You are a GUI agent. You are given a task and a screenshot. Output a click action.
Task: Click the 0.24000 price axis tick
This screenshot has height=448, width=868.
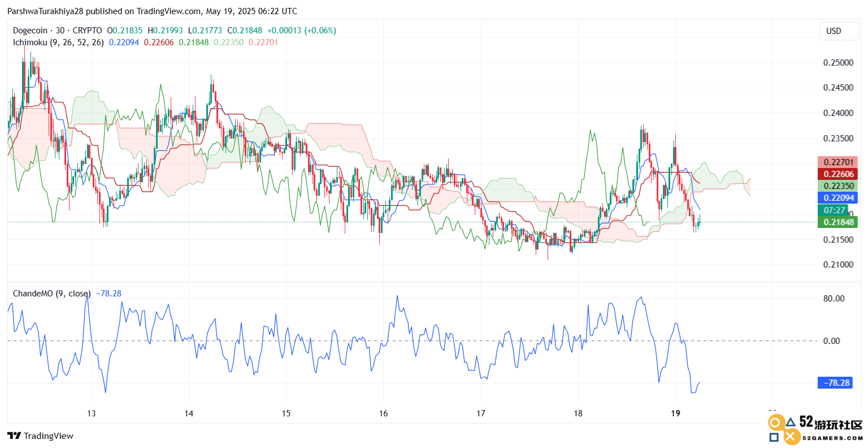pyautogui.click(x=838, y=113)
